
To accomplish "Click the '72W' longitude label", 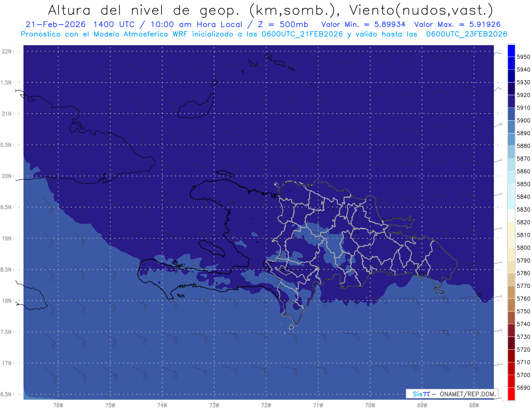I will point(266,405).
